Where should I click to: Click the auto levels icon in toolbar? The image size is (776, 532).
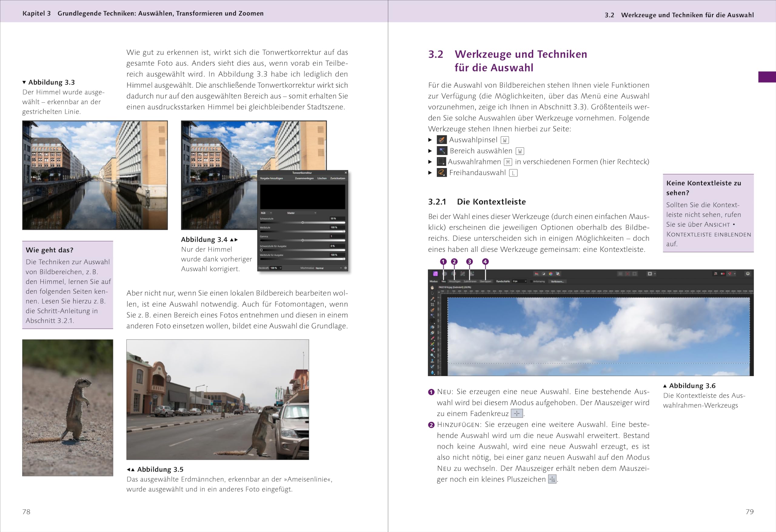pos(537,274)
